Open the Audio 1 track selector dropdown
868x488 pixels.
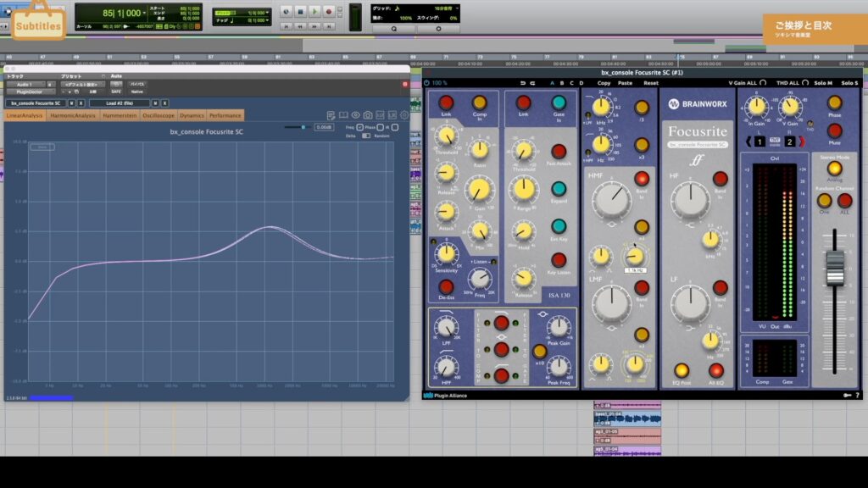click(25, 85)
